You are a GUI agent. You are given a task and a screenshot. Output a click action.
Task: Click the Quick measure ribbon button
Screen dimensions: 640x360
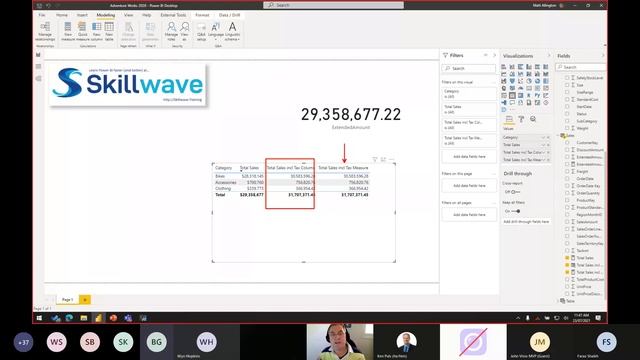pyautogui.click(x=82, y=31)
